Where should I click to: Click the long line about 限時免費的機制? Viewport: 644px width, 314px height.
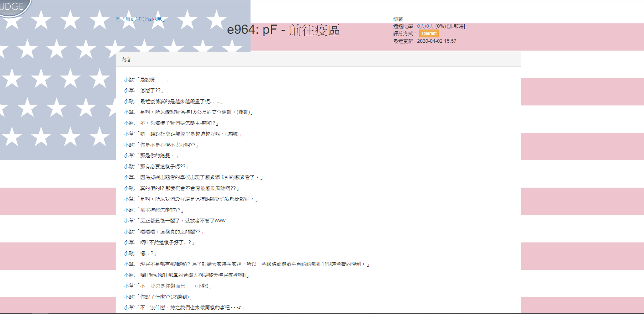[x=247, y=264]
